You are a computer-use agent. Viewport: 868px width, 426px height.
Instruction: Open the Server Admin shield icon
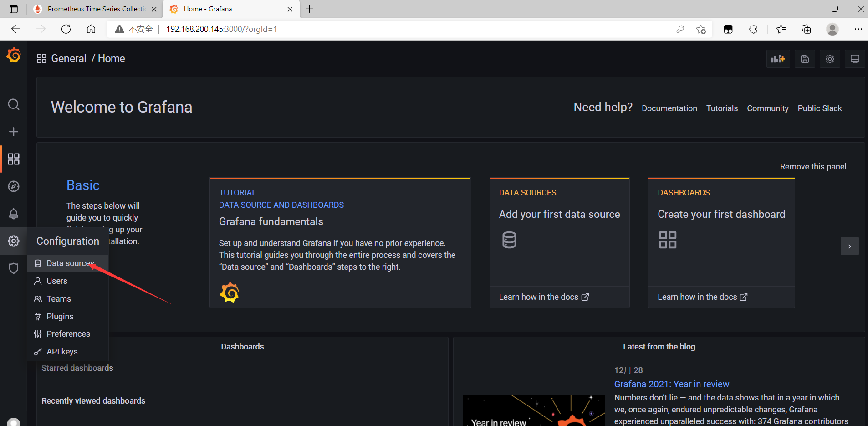pyautogui.click(x=14, y=268)
